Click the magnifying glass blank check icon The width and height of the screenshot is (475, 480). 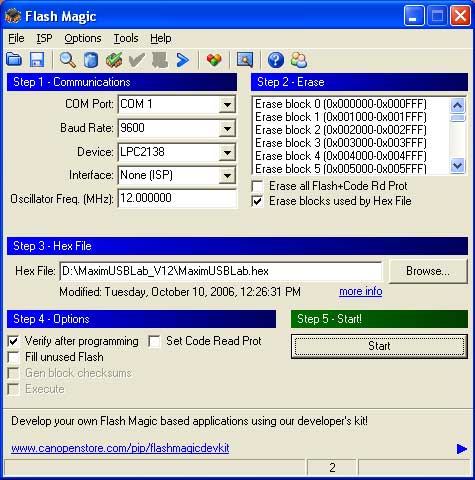[x=68, y=60]
